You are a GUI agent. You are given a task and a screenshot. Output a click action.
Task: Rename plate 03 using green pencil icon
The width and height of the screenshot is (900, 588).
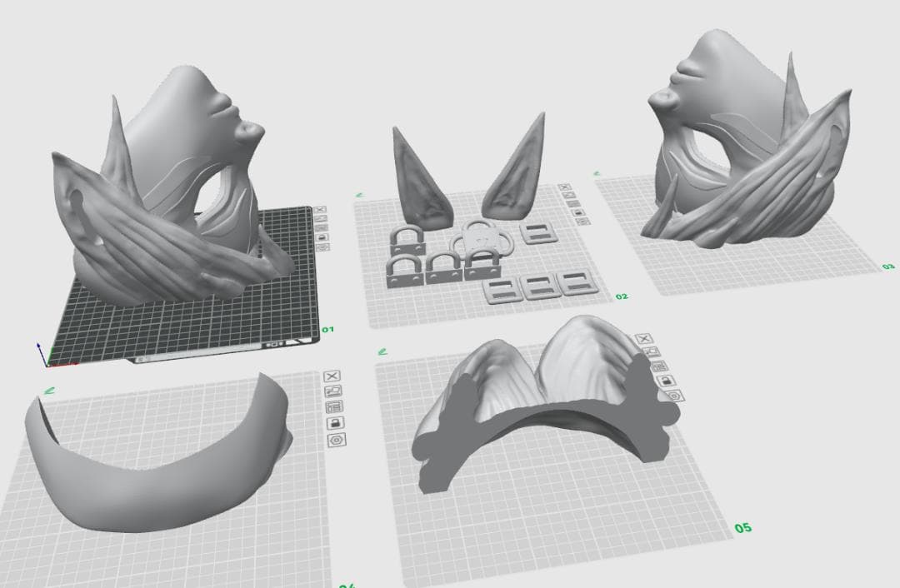(597, 173)
